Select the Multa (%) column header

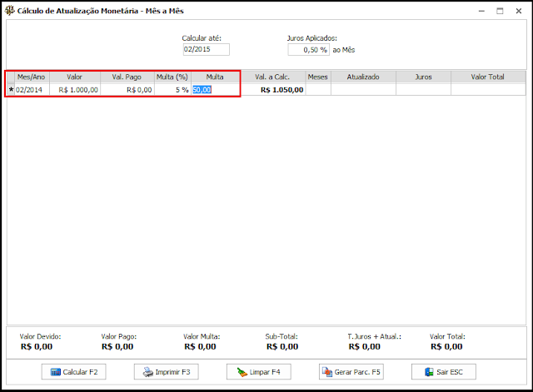click(172, 77)
